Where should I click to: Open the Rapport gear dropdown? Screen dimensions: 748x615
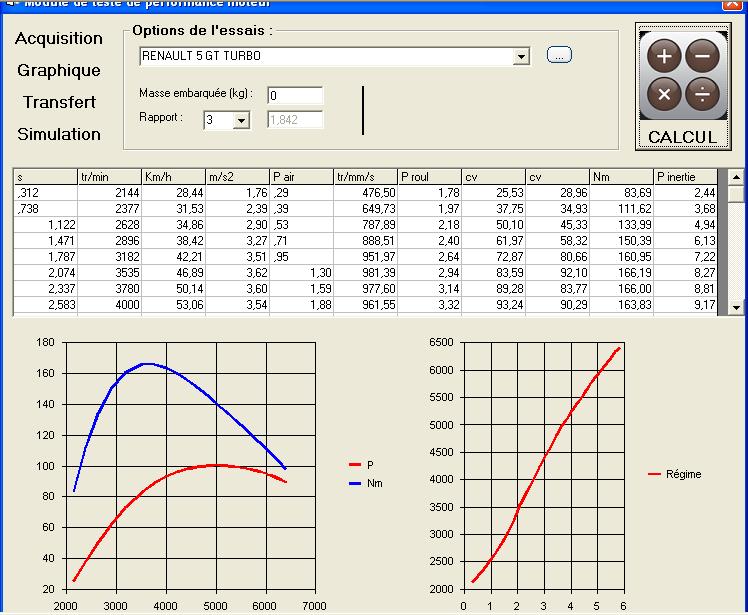241,121
